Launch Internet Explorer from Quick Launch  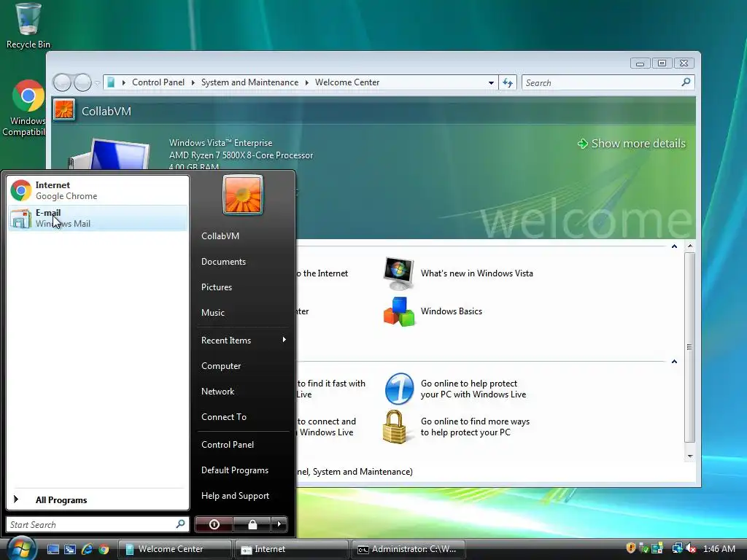coord(87,549)
